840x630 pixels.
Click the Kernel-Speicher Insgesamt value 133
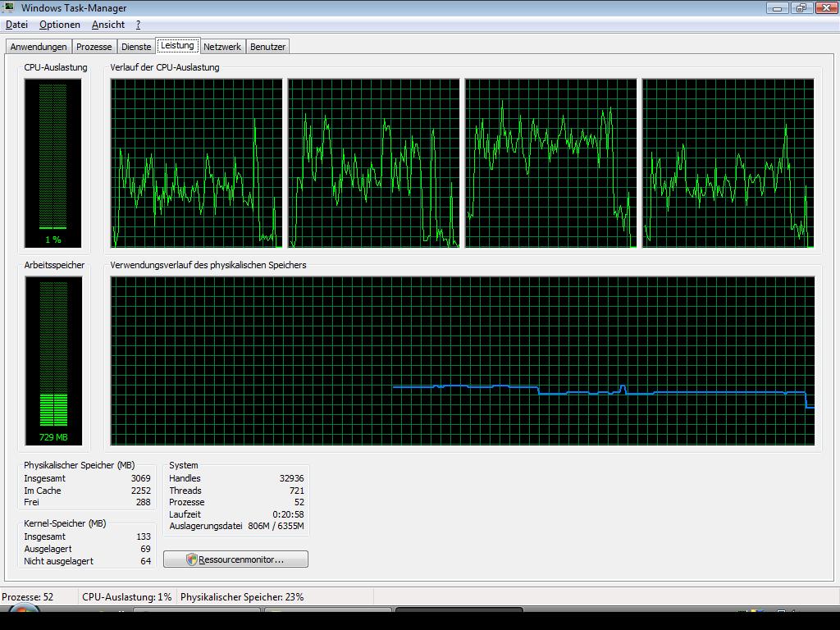click(x=144, y=536)
